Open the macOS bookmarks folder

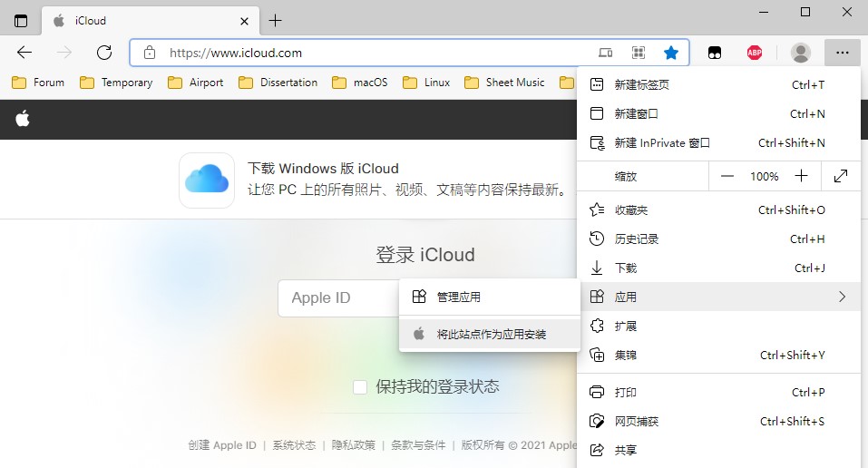point(360,83)
